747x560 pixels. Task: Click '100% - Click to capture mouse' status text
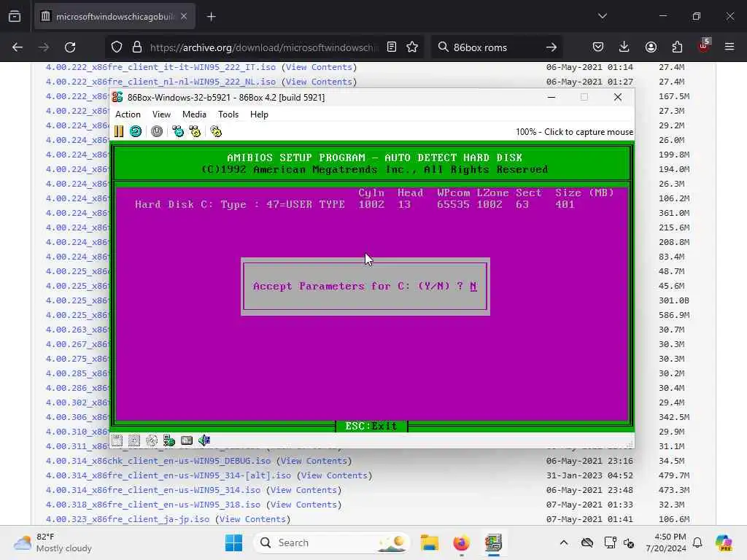click(574, 132)
